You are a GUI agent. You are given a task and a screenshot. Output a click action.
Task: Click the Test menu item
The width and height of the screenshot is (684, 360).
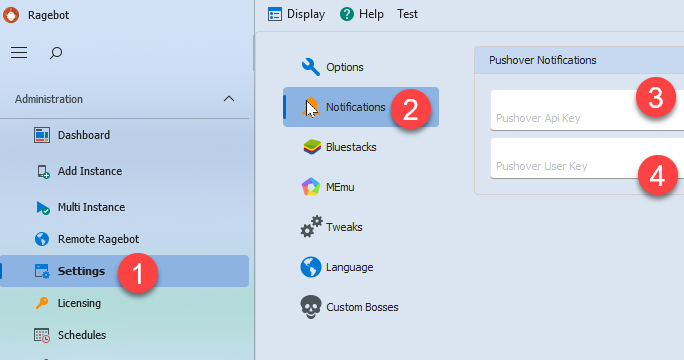coord(407,14)
